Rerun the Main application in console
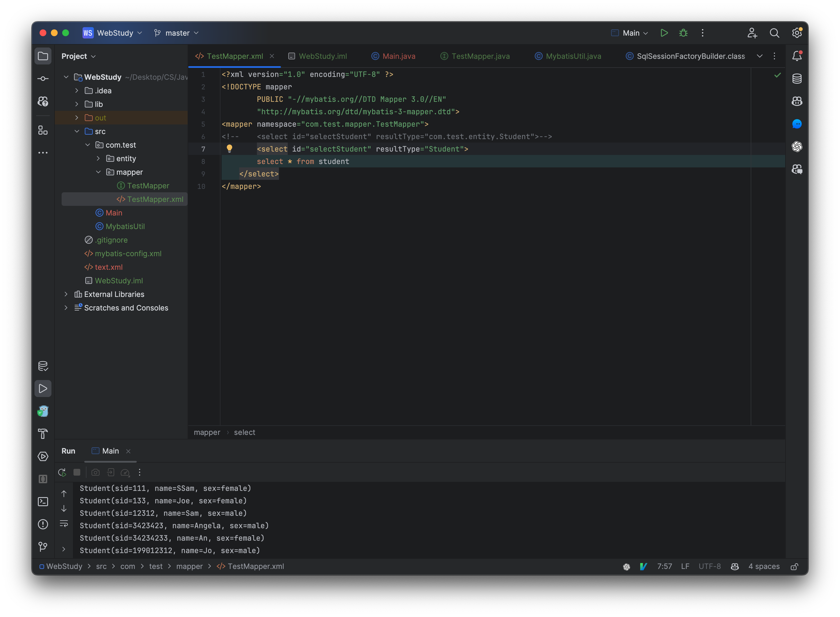840x617 pixels. (x=62, y=472)
